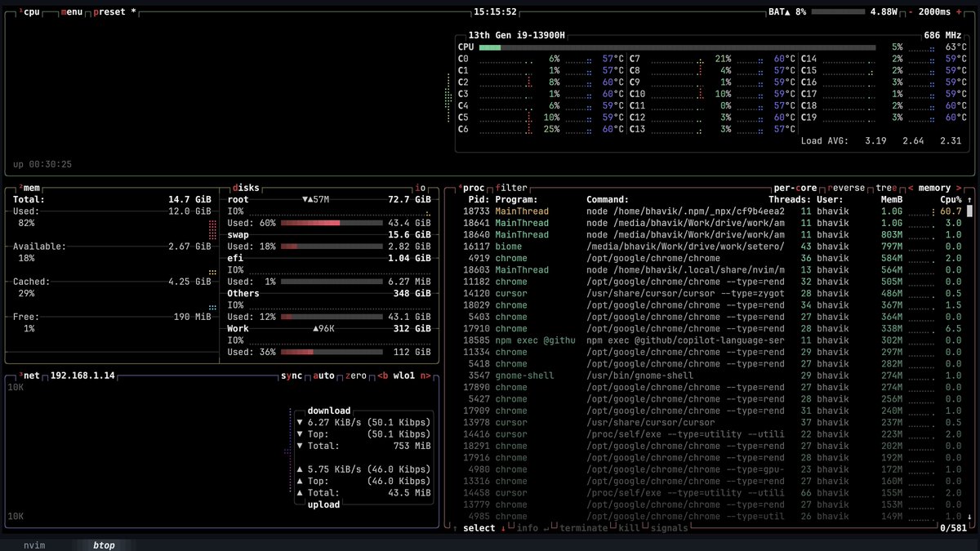Image resolution: width=980 pixels, height=551 pixels.
Task: Toggle the disks view
Action: [x=246, y=188]
